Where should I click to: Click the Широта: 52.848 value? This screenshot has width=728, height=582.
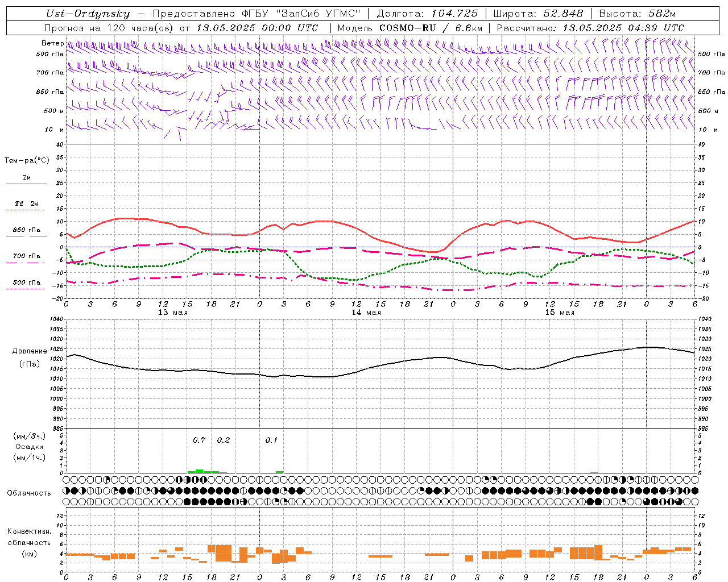[x=538, y=14]
